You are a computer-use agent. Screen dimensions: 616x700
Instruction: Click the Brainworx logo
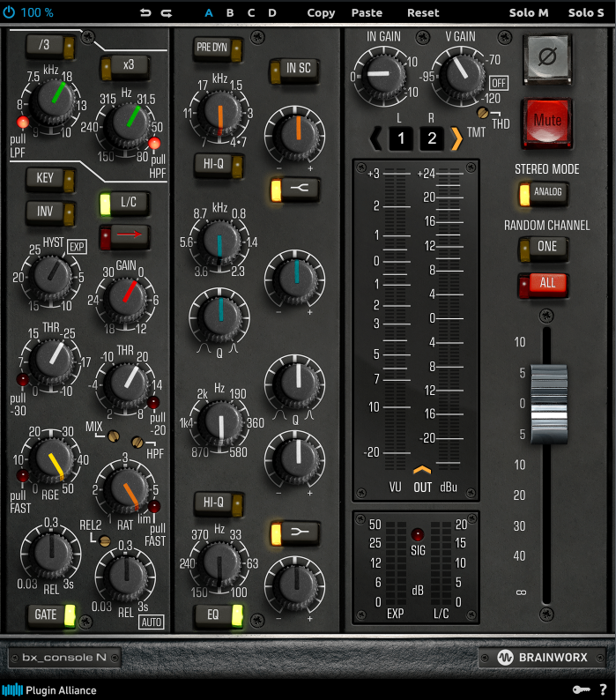(x=542, y=658)
